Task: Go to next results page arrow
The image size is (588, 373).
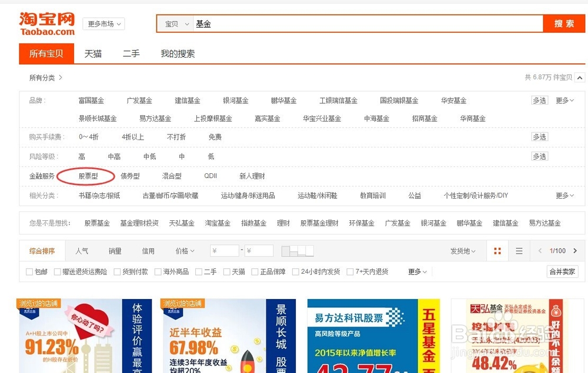Action: [x=575, y=251]
